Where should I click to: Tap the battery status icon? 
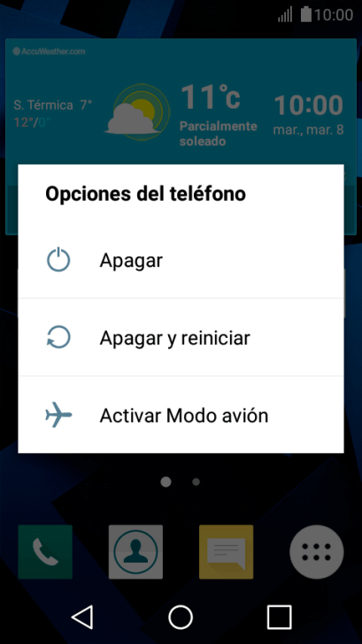pyautogui.click(x=305, y=14)
